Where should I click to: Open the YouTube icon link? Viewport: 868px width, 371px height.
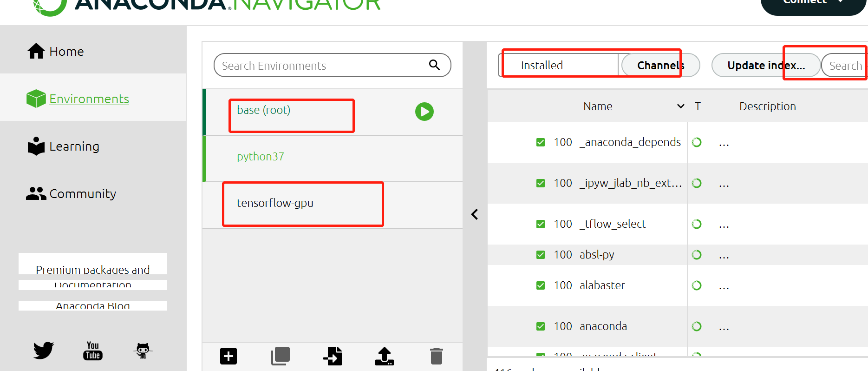pyautogui.click(x=93, y=351)
